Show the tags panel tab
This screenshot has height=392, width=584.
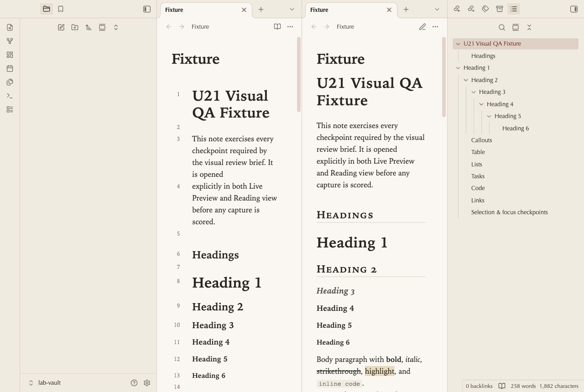point(485,9)
